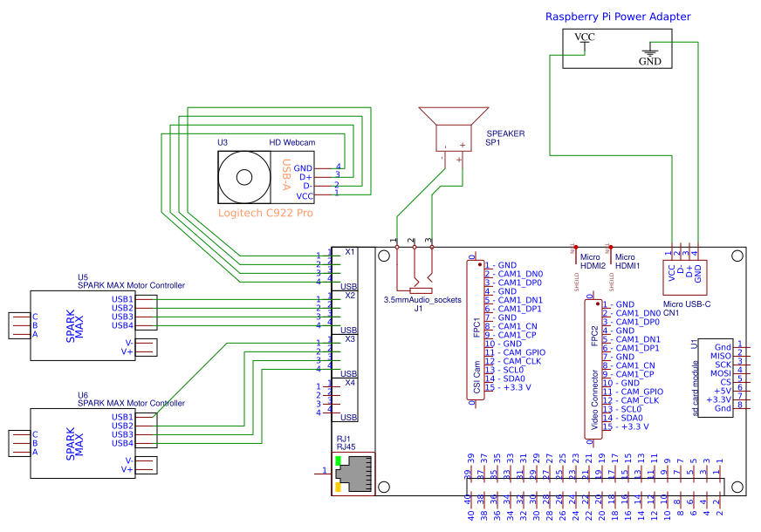Select the U6 SPARK MAX controller body
This screenshot has height=532, width=761.
point(83,443)
